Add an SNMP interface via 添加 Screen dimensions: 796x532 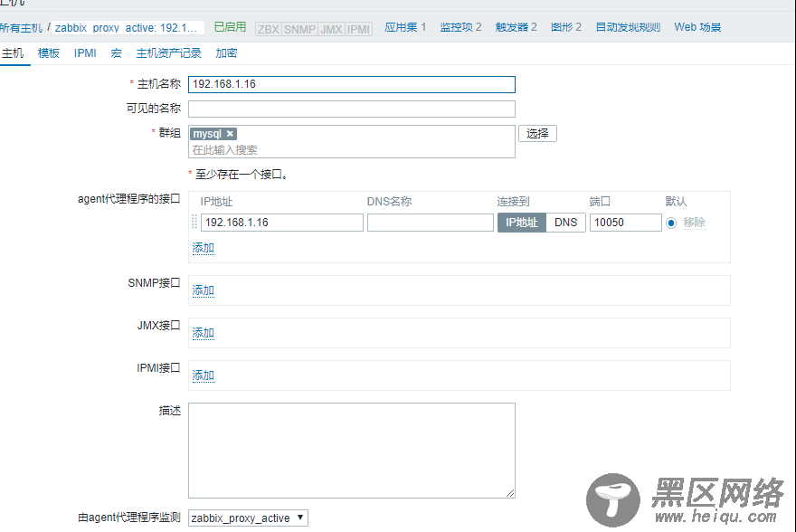[203, 290]
